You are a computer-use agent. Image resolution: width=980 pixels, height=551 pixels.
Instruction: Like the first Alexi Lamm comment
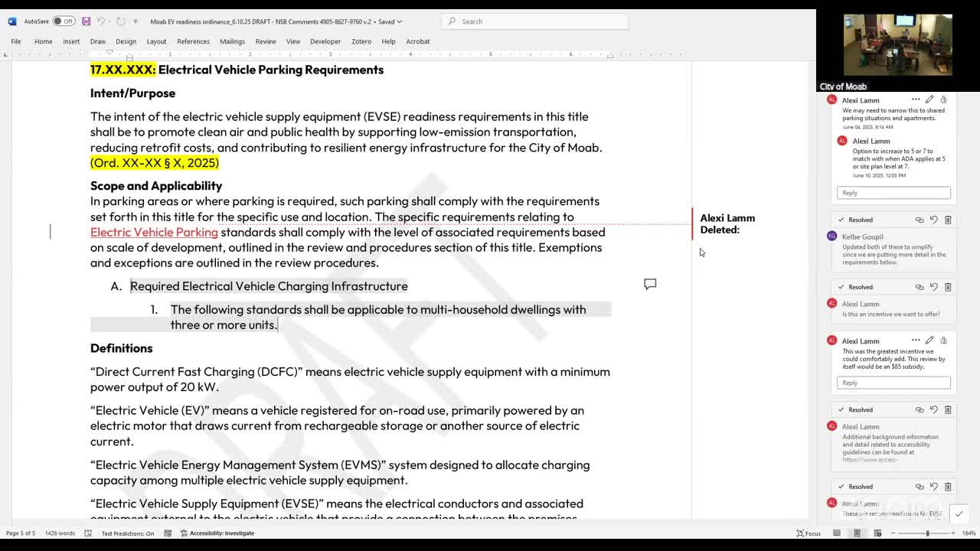click(x=943, y=99)
